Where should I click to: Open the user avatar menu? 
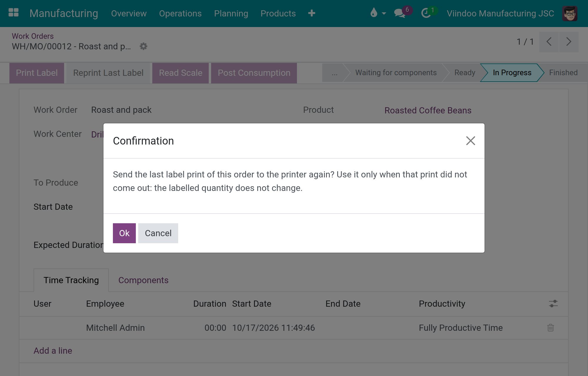tap(569, 14)
